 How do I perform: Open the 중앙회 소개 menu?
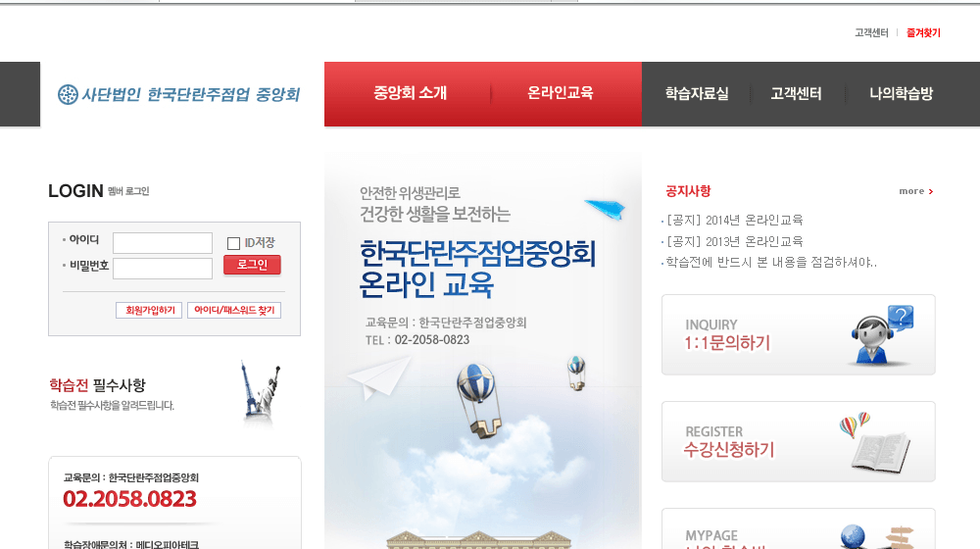click(410, 93)
